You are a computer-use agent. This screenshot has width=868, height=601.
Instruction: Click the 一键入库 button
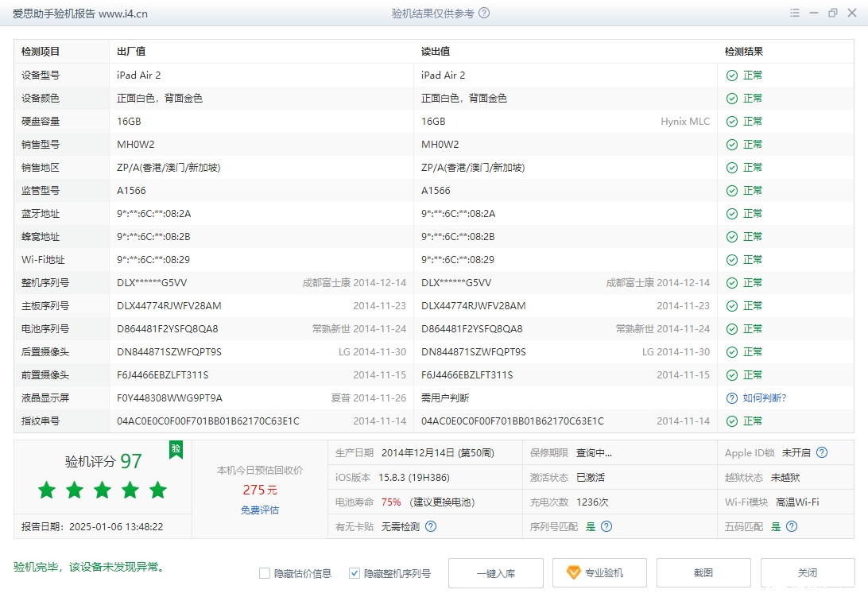coord(496,572)
